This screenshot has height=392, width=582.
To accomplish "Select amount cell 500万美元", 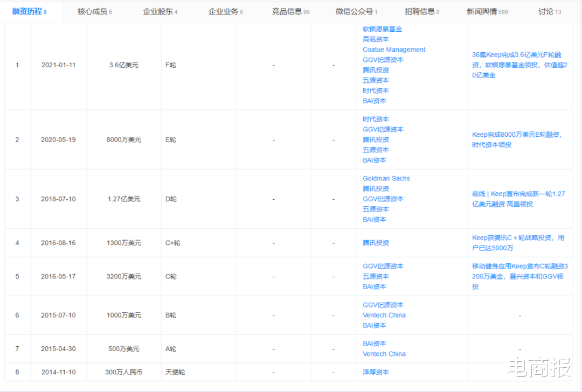I will click(x=123, y=349).
